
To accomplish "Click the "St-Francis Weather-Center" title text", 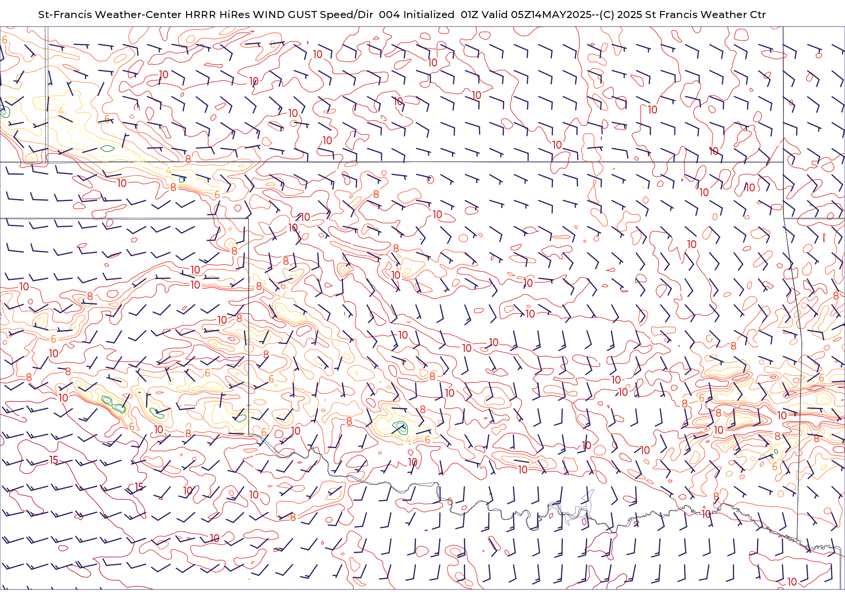I will coord(110,15).
